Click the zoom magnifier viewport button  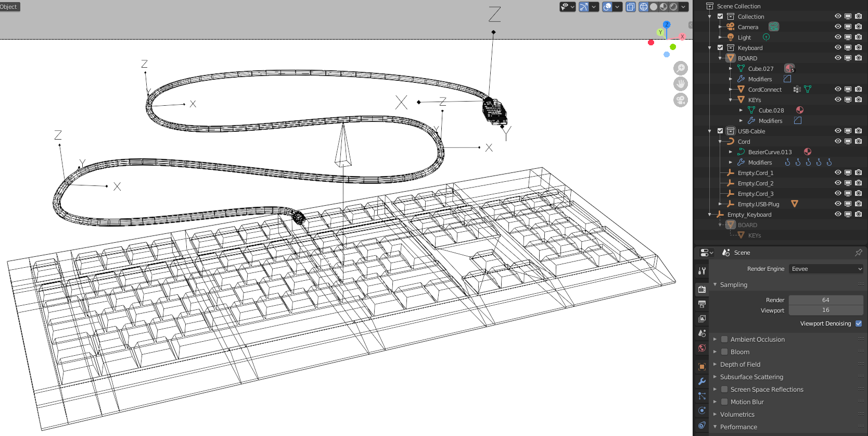click(x=680, y=68)
